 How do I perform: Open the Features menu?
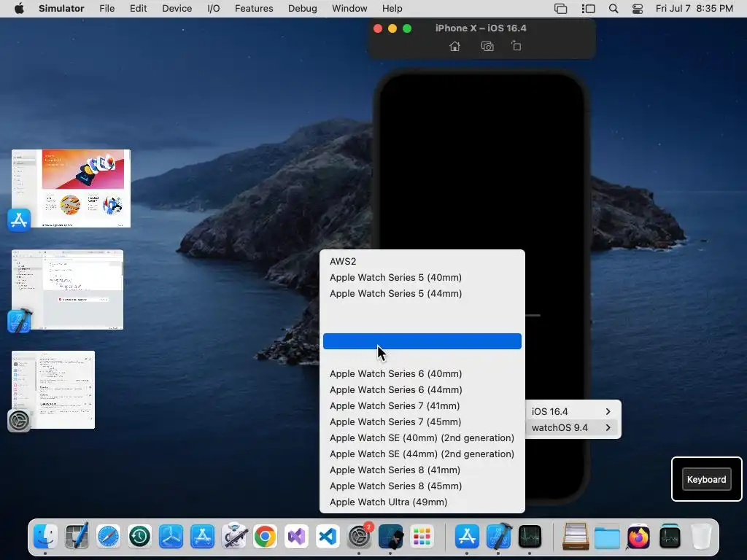tap(254, 9)
